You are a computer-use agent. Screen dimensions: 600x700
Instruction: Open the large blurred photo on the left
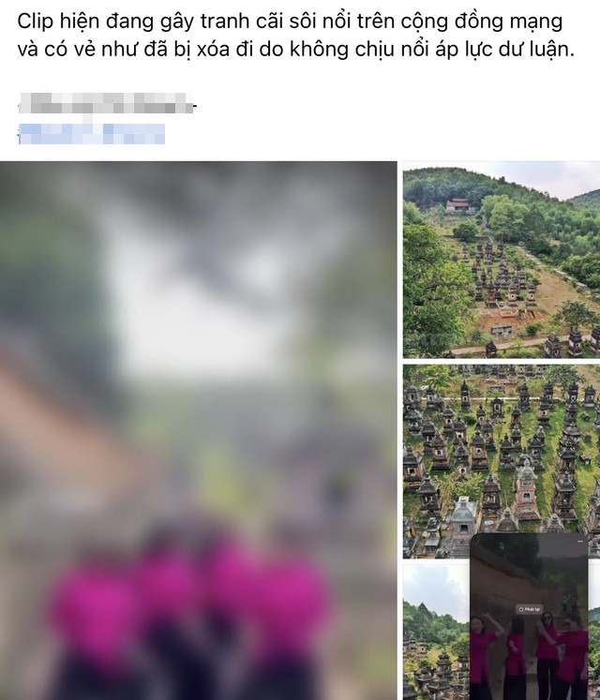pyautogui.click(x=199, y=430)
